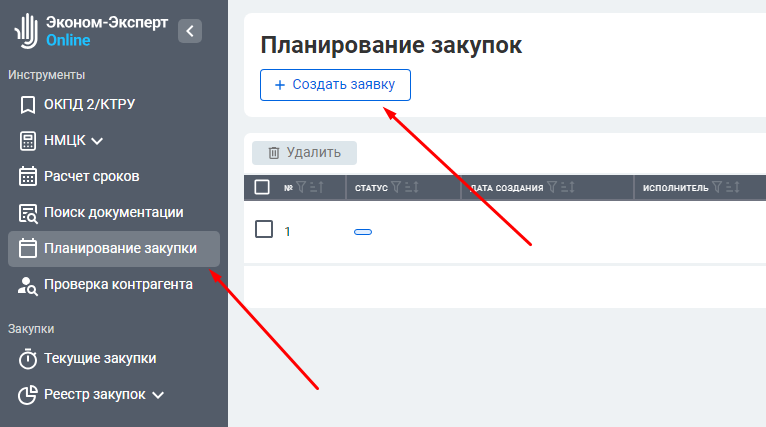Screen dimensions: 766x427
Task: Expand the НМЦК submenu chevron
Action: pyautogui.click(x=97, y=141)
